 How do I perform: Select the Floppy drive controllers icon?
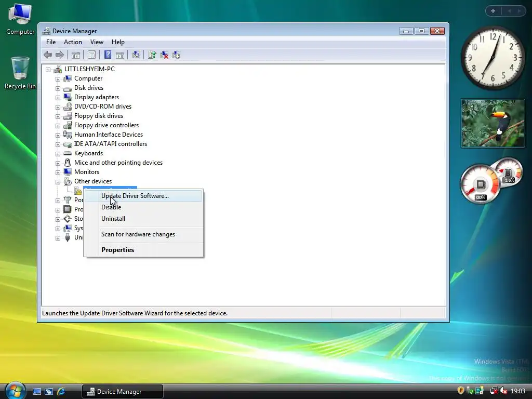(x=68, y=125)
